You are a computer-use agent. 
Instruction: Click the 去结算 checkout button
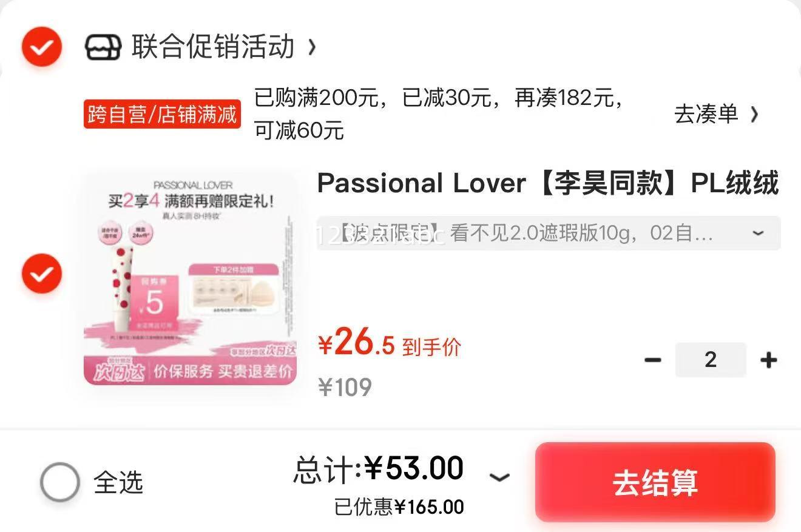[x=655, y=483]
